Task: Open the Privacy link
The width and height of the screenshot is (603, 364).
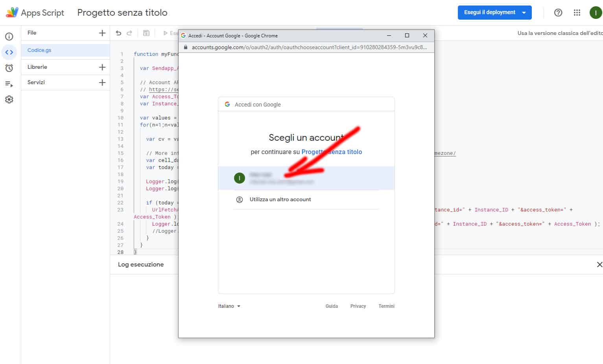Action: click(358, 306)
